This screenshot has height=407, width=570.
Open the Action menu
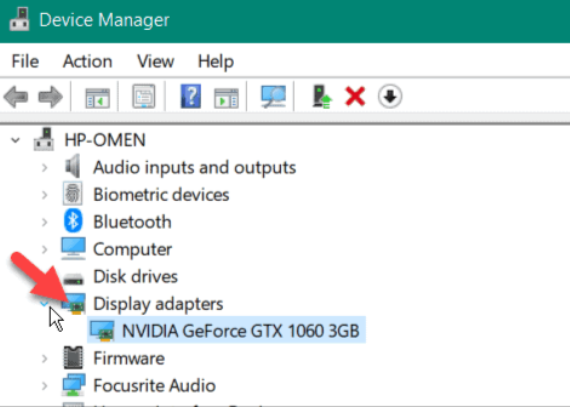88,61
